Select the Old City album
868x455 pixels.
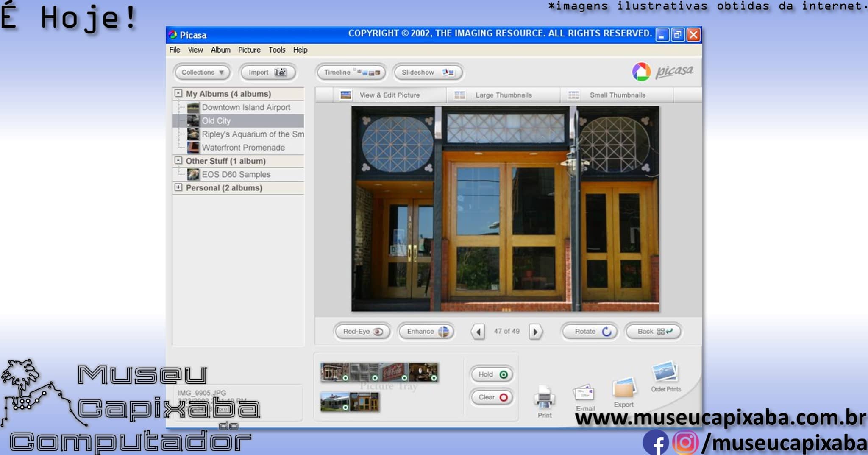[239, 121]
